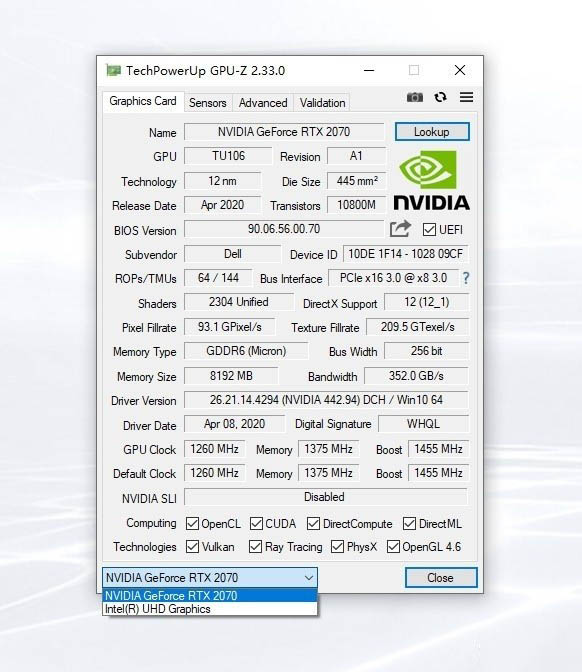The height and width of the screenshot is (672, 582).
Task: Click the Die Size 445 mm² value
Action: (357, 181)
